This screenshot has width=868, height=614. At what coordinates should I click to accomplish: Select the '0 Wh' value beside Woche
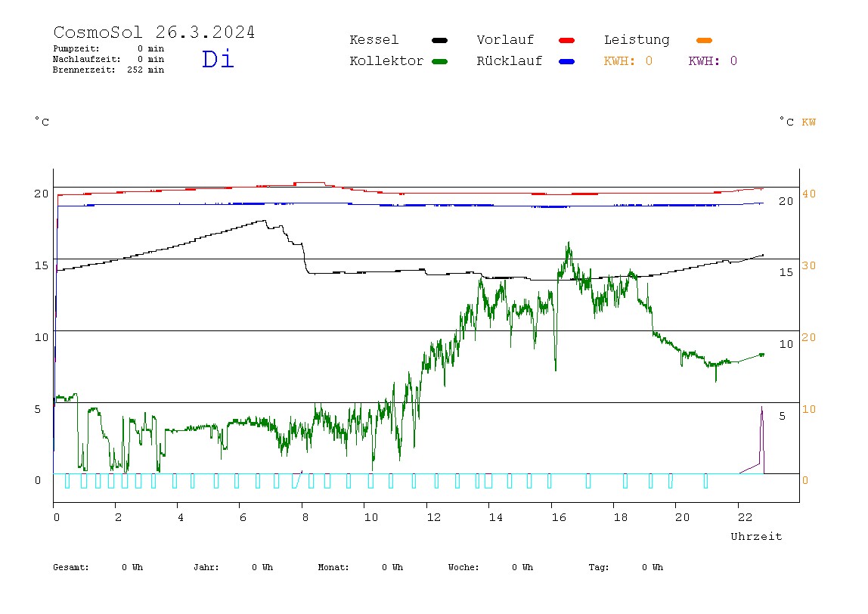(522, 567)
